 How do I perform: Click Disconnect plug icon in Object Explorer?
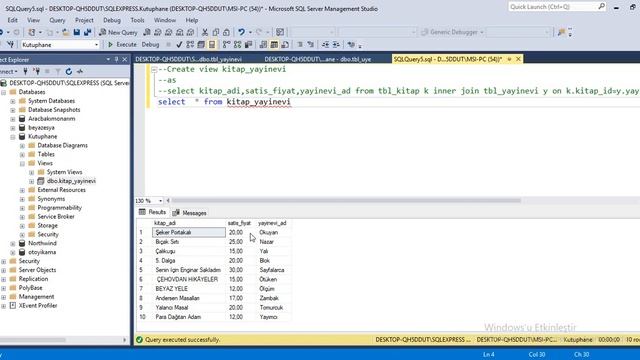click(37, 71)
